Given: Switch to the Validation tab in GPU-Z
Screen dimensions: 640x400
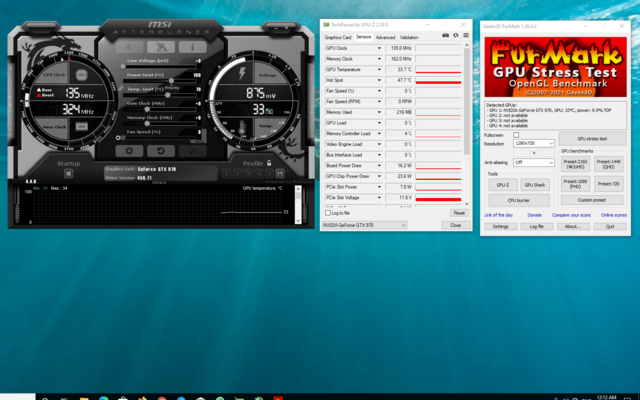Looking at the screenshot, I should point(409,37).
